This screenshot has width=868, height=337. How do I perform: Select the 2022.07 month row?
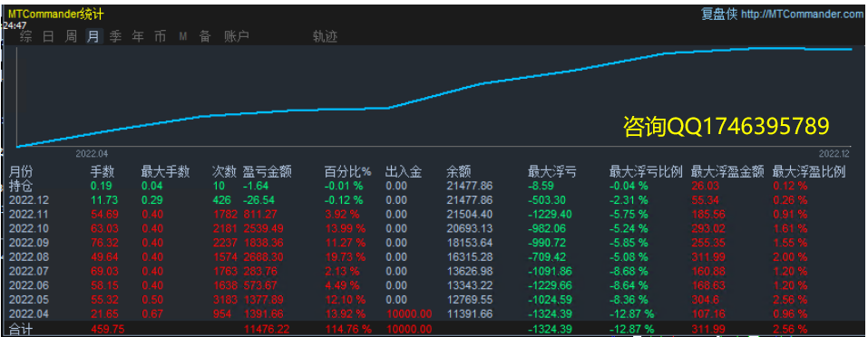[x=434, y=271]
